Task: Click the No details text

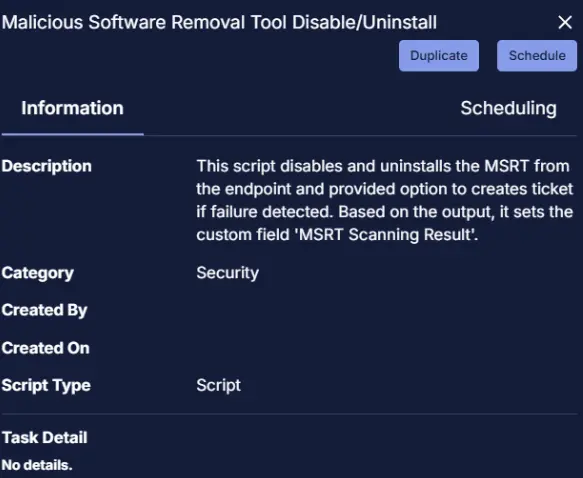Action: [37, 465]
